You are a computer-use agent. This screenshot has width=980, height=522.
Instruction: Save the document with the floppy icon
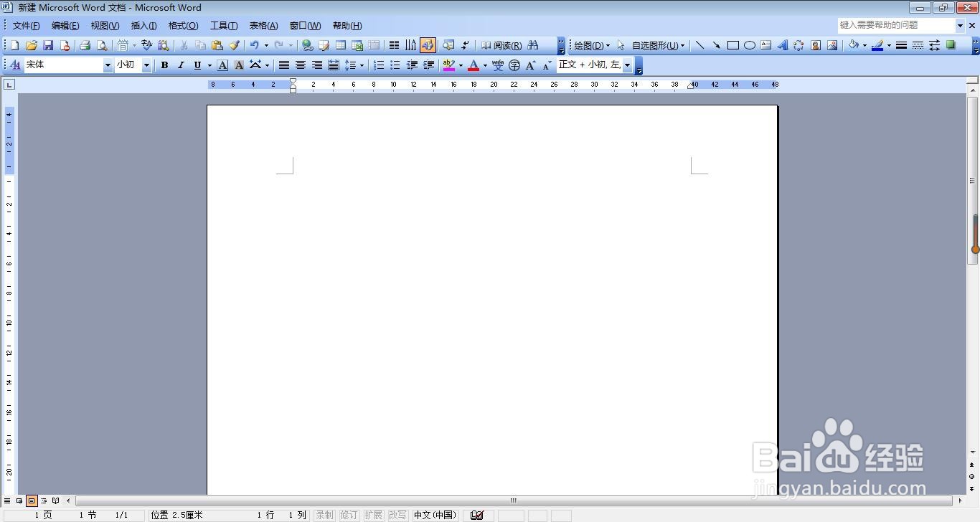click(x=48, y=45)
